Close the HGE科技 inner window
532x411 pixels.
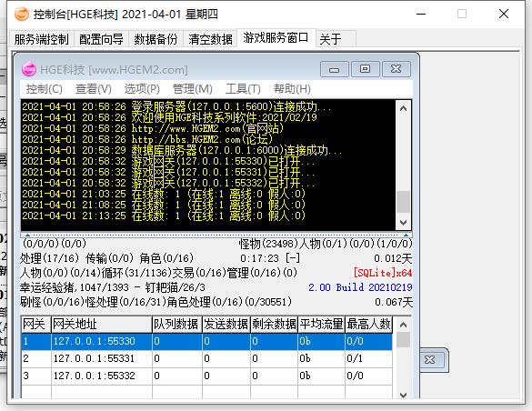pyautogui.click(x=396, y=69)
